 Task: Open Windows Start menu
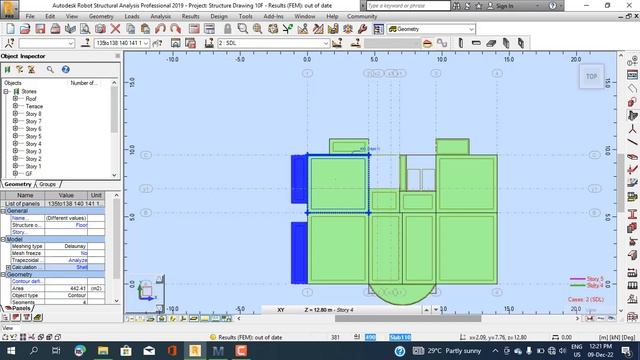(x=11, y=351)
